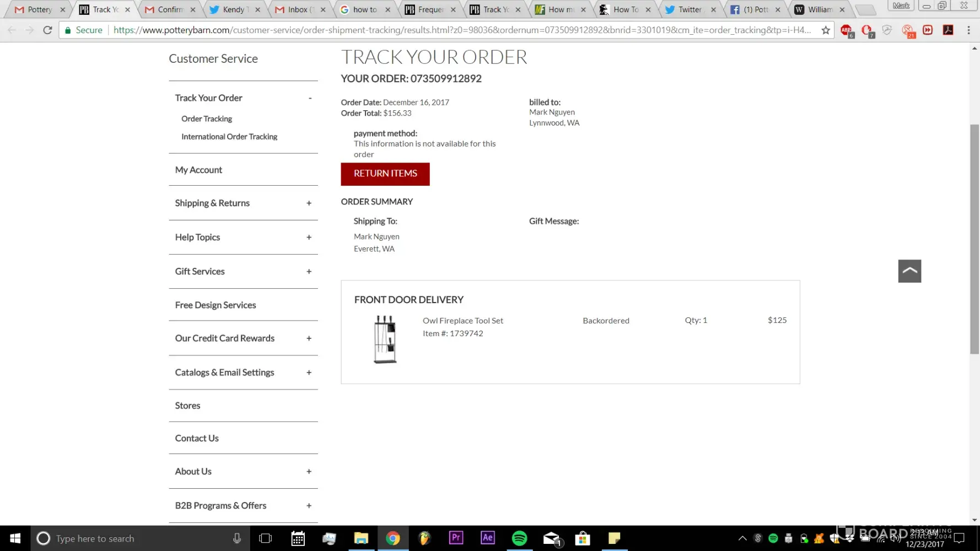Viewport: 980px width, 551px height.
Task: Click the Mark profile button in Chrome
Action: pos(901,6)
